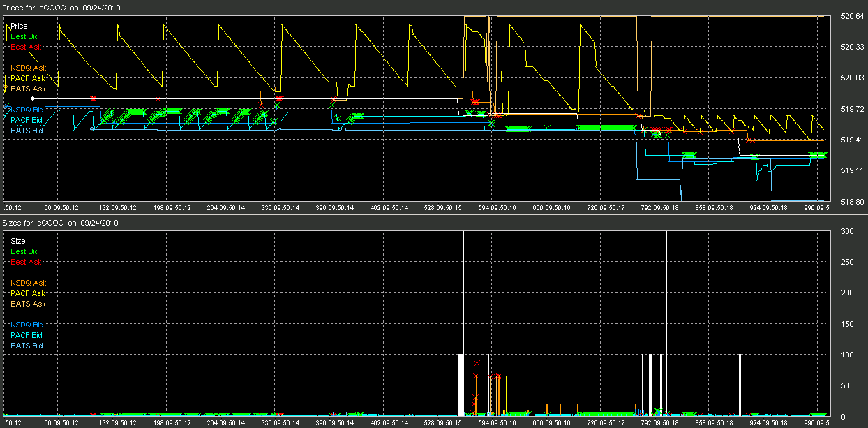Pick 'NSDQ Ask' in the Prices chart legend
The height and width of the screenshot is (428, 868).
(28, 68)
